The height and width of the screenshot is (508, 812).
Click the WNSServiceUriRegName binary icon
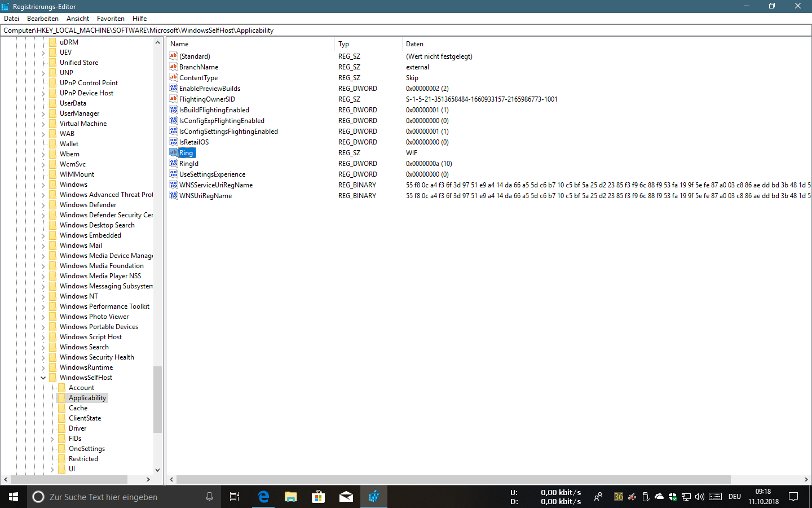coord(174,185)
